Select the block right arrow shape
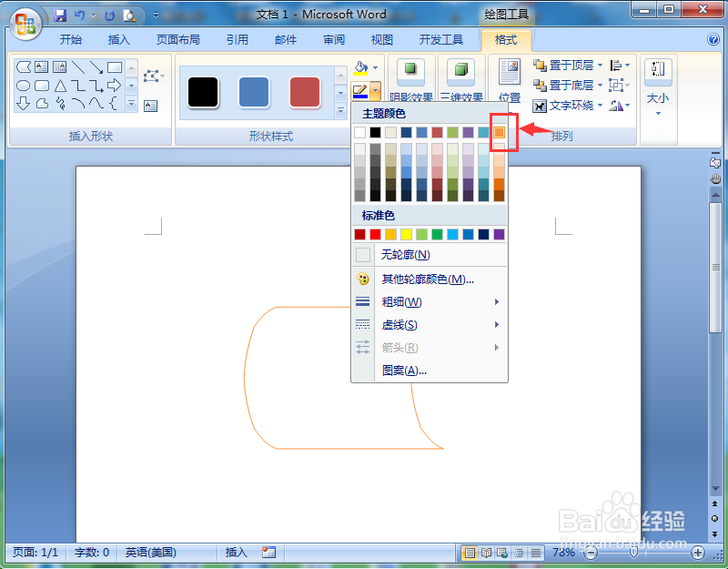728x569 pixels. point(115,86)
